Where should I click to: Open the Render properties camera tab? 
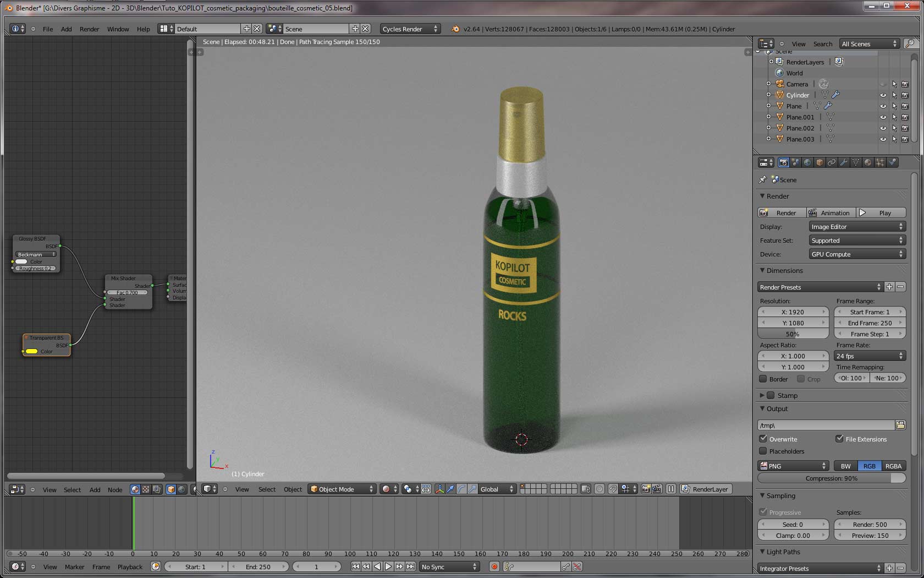(x=784, y=162)
